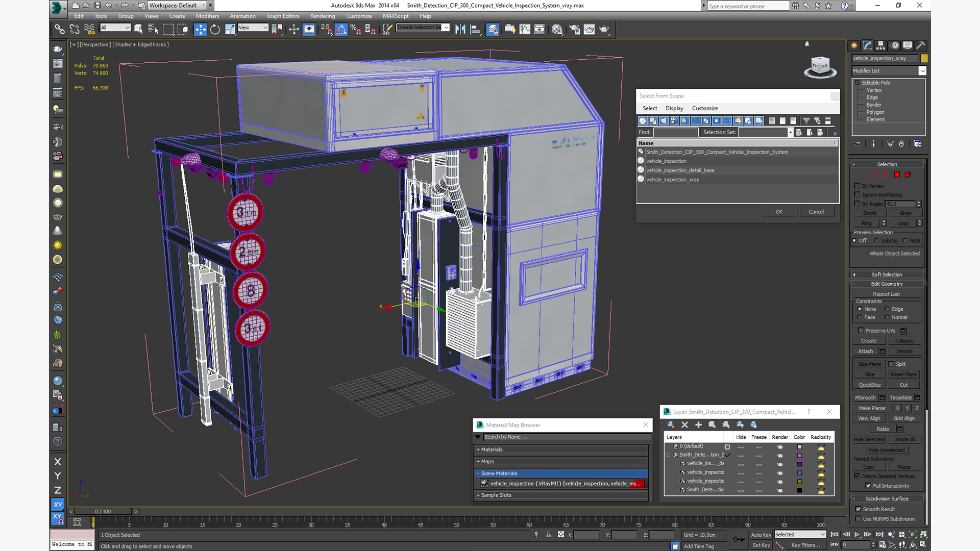Enable Ignore Backfacing checkbox
The width and height of the screenshot is (980, 551).
tap(857, 194)
